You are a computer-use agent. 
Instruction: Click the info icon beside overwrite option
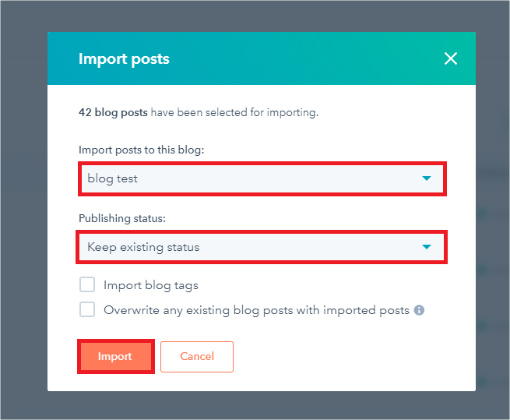419,310
